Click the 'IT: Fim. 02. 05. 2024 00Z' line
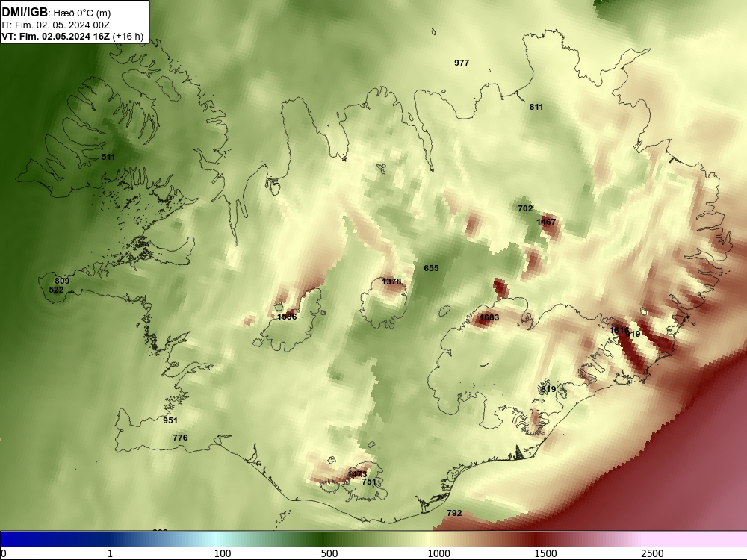 tap(56, 25)
